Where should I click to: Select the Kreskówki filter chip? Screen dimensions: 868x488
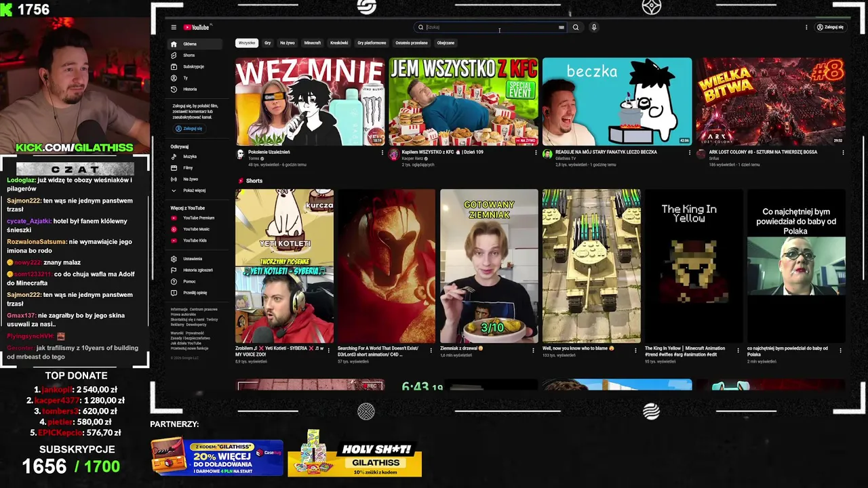click(339, 43)
